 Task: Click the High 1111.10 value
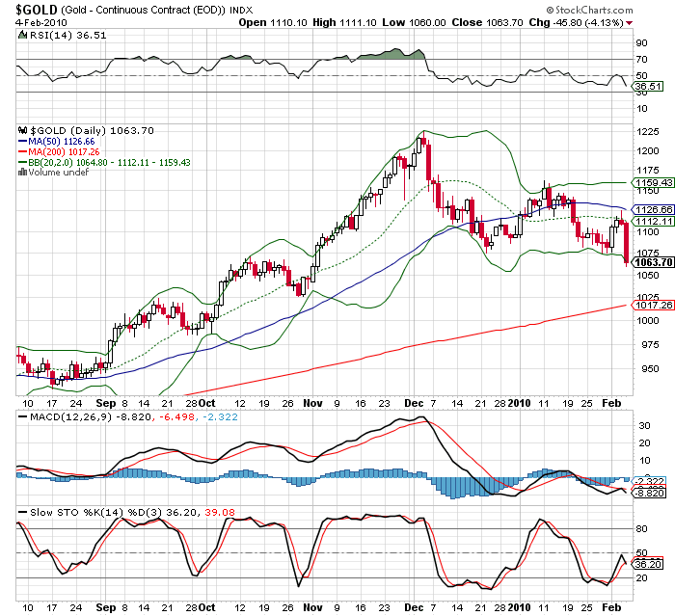click(344, 23)
